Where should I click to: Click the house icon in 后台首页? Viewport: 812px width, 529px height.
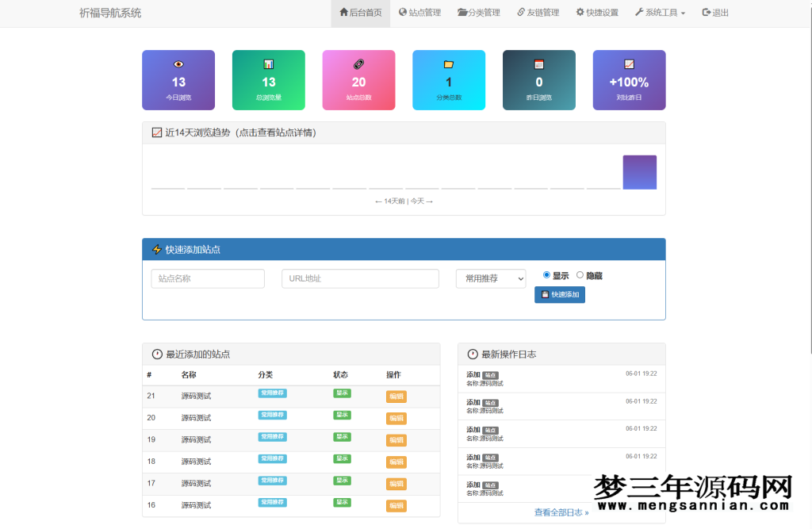click(x=344, y=12)
